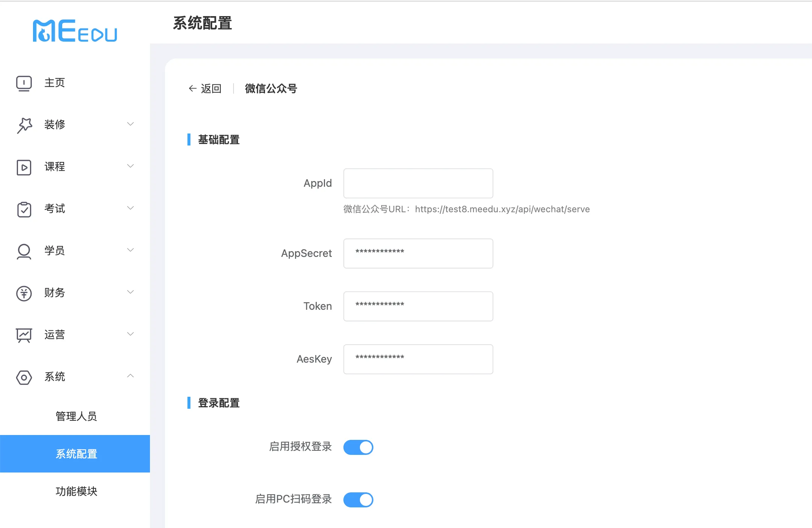812x528 pixels.
Task: Open the 运营 chart board icon
Action: [x=24, y=335]
